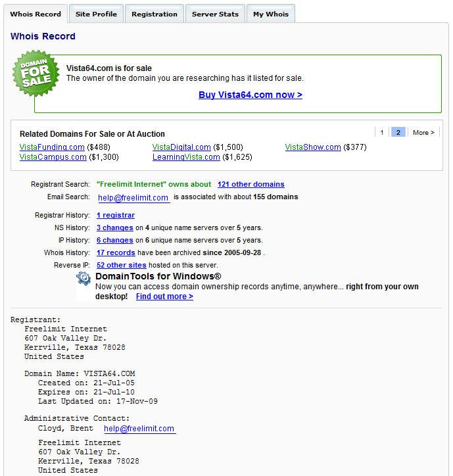
Task: Click the ($488) price beside VistaFunding.com
Action: [99, 147]
